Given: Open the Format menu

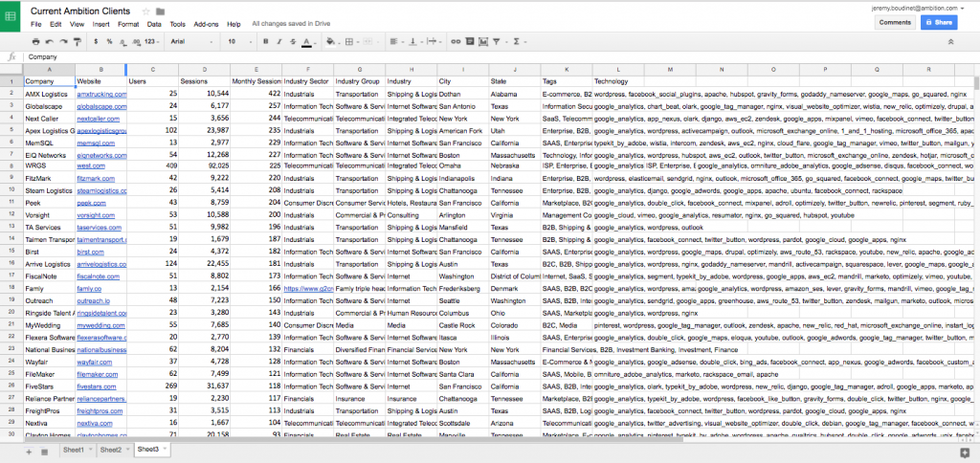Looking at the screenshot, I should [x=128, y=24].
